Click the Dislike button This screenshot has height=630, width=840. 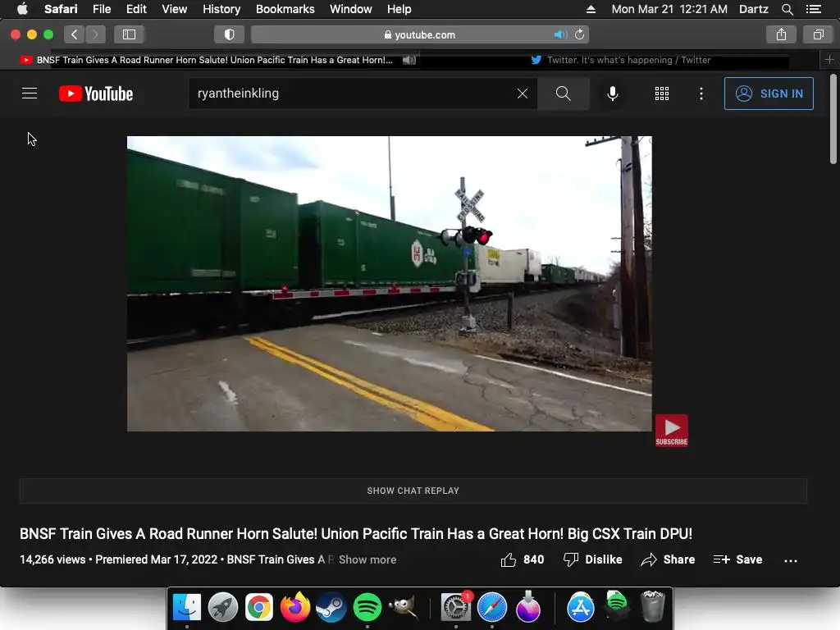click(593, 559)
